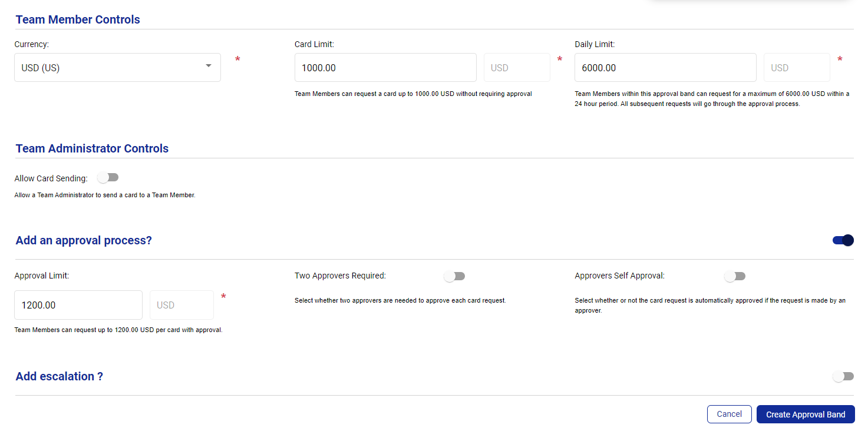Viewport: 868px width, 441px height.
Task: Click the 1200.00 USD per card help text
Action: point(118,330)
